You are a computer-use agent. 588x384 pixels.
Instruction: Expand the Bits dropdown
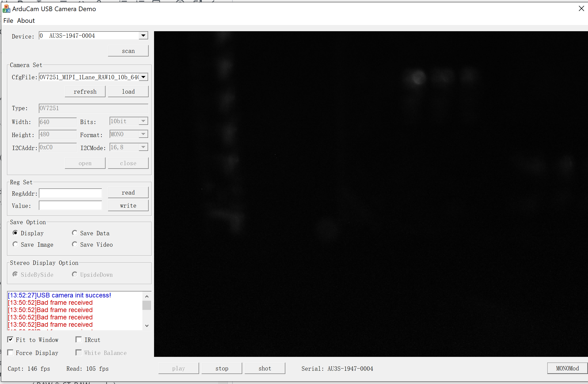pos(143,121)
